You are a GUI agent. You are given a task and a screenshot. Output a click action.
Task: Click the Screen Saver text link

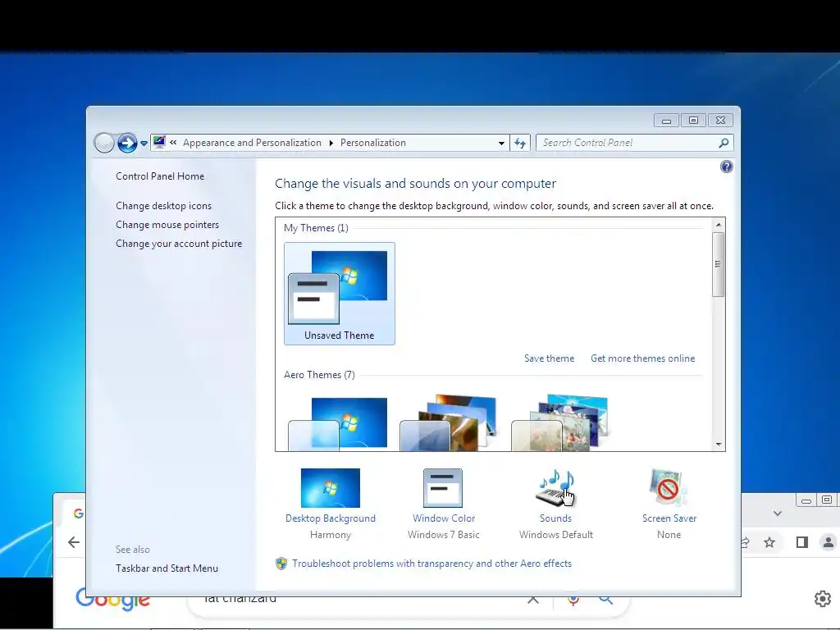tap(669, 518)
